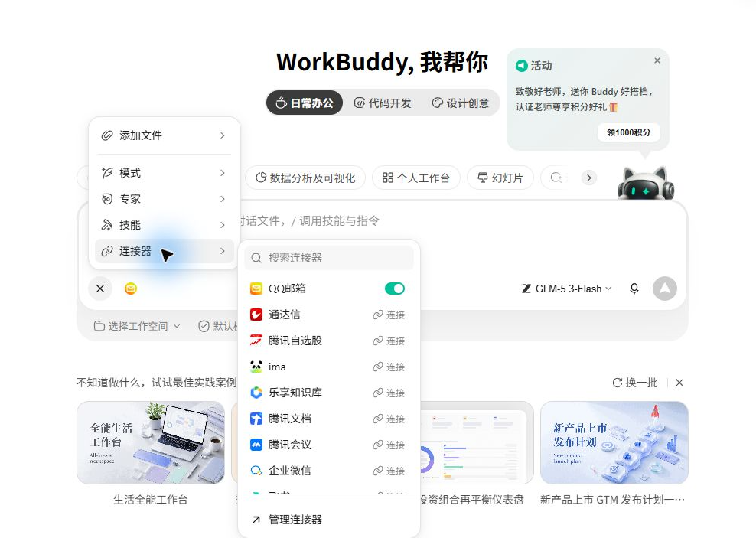Screen dimensions: 756x538
Task: Click the arrow icon beside 管理连接器
Action: [x=256, y=519]
